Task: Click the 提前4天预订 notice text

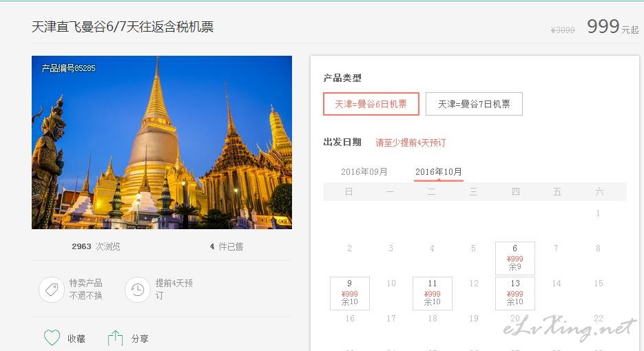Action: point(174,289)
